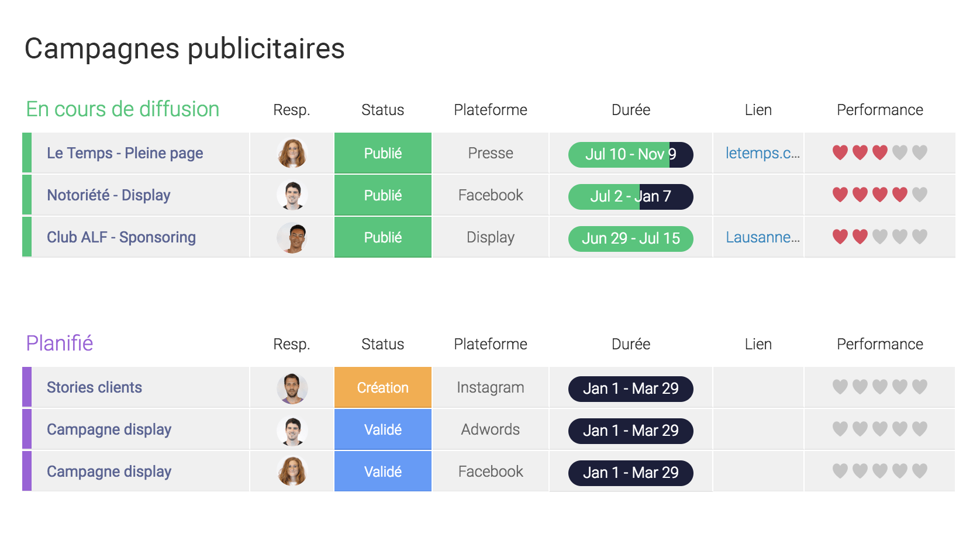Select the Performance column header in Planifié
Screen dimensions: 980x541
[x=879, y=344]
